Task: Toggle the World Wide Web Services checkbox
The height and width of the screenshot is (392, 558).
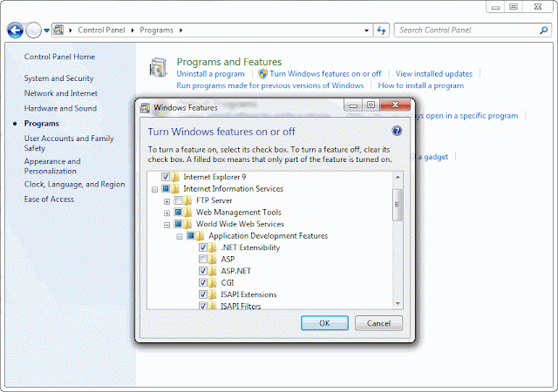Action: pyautogui.click(x=178, y=224)
